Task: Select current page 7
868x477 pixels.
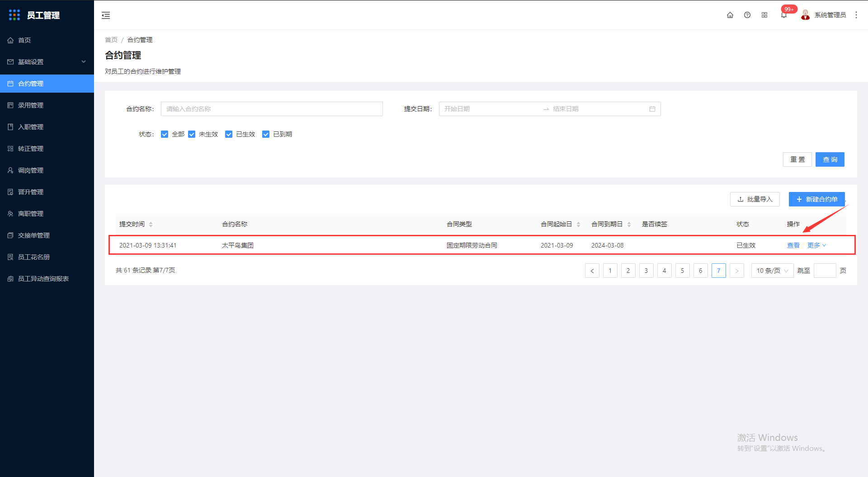Action: point(719,271)
